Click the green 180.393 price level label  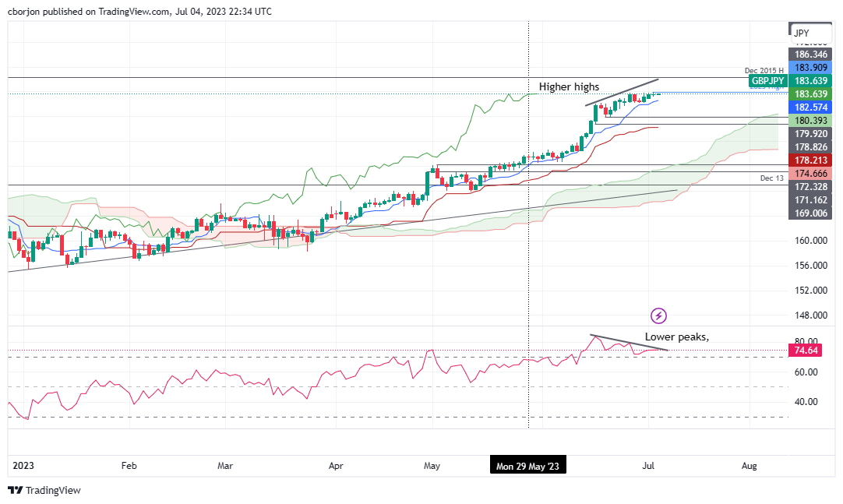(x=810, y=121)
